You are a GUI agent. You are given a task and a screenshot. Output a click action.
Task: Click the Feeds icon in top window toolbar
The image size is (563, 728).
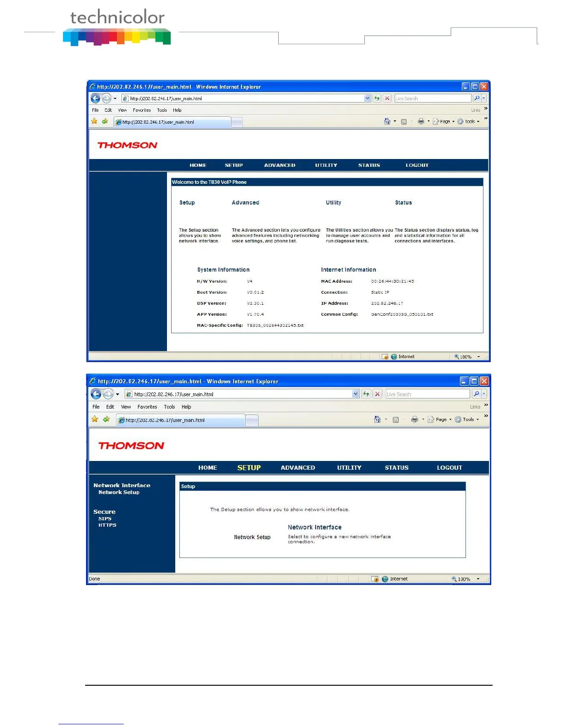404,122
